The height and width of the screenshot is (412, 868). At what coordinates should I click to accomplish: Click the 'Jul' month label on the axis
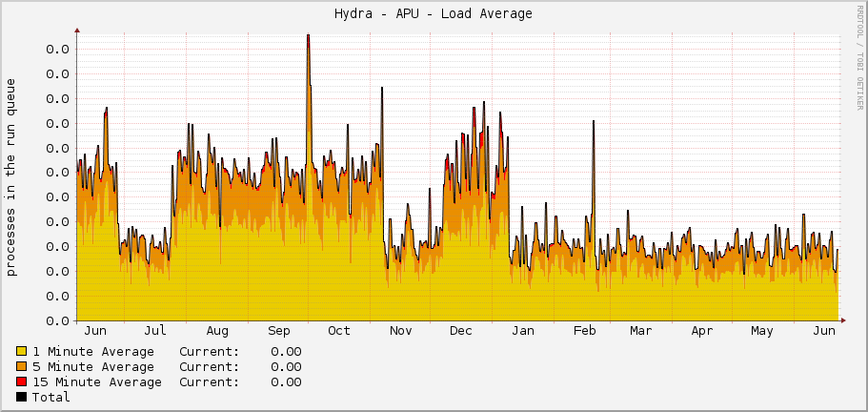point(155,331)
